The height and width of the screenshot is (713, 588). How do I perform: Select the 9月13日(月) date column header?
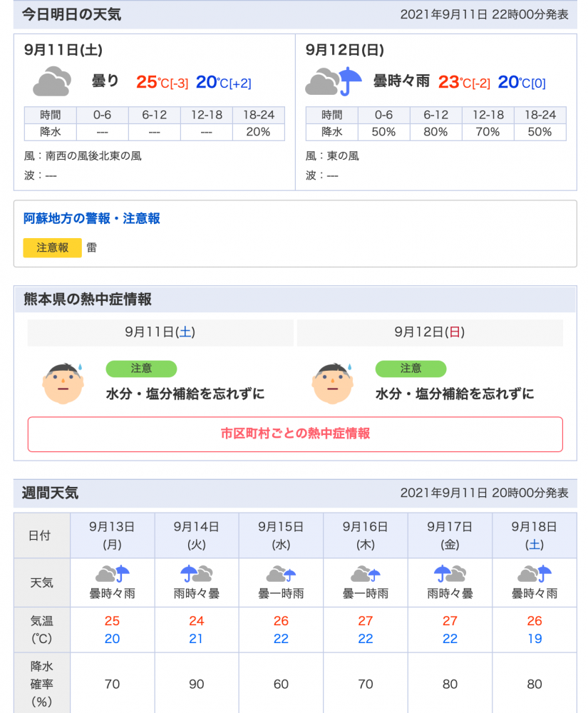click(x=112, y=535)
